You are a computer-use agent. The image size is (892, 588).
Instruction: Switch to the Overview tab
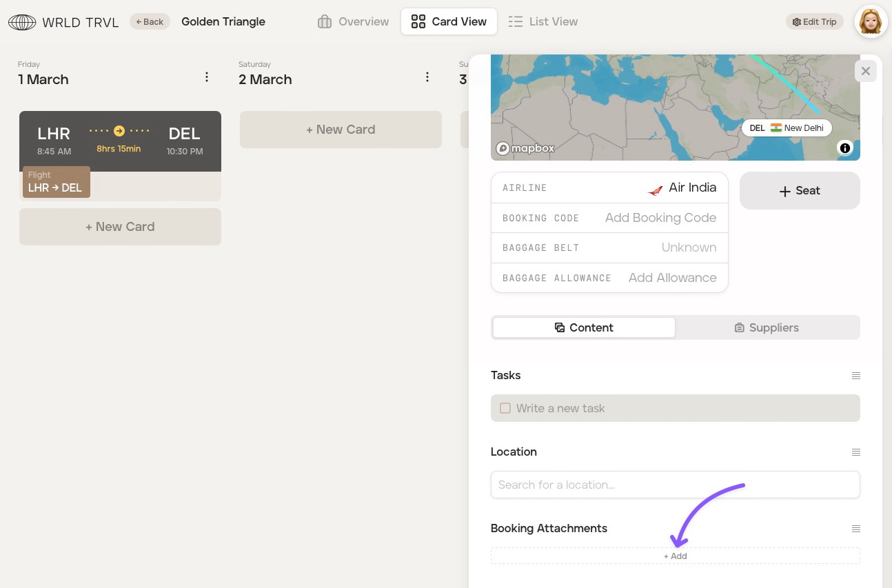[353, 22]
